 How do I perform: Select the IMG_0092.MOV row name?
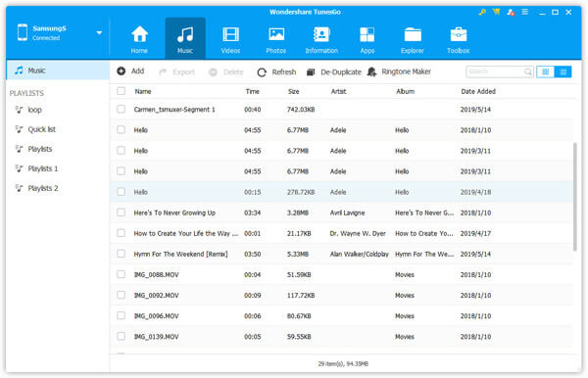156,296
